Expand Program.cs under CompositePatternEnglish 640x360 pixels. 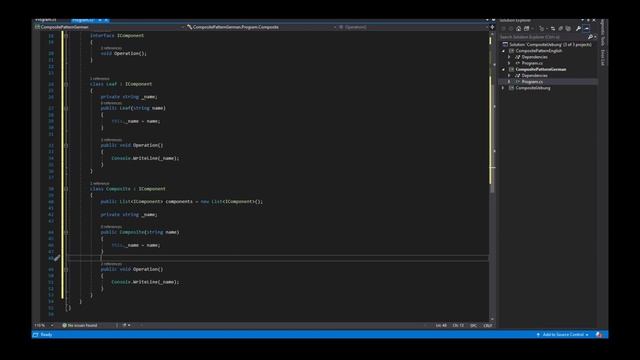point(509,63)
